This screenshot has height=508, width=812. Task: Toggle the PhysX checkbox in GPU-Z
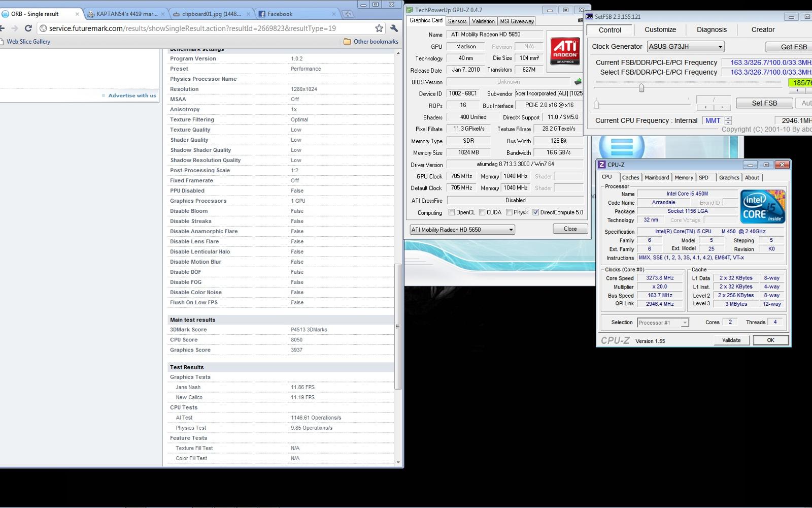point(509,212)
